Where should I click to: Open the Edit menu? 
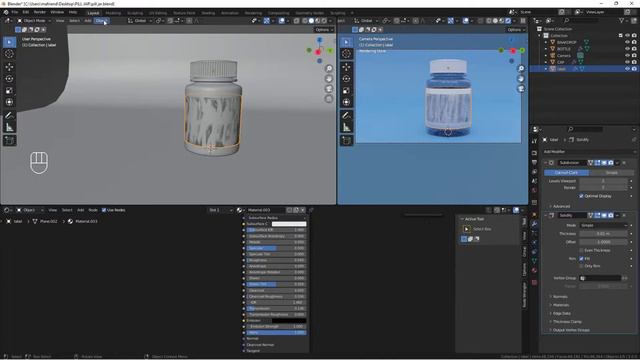pyautogui.click(x=26, y=12)
